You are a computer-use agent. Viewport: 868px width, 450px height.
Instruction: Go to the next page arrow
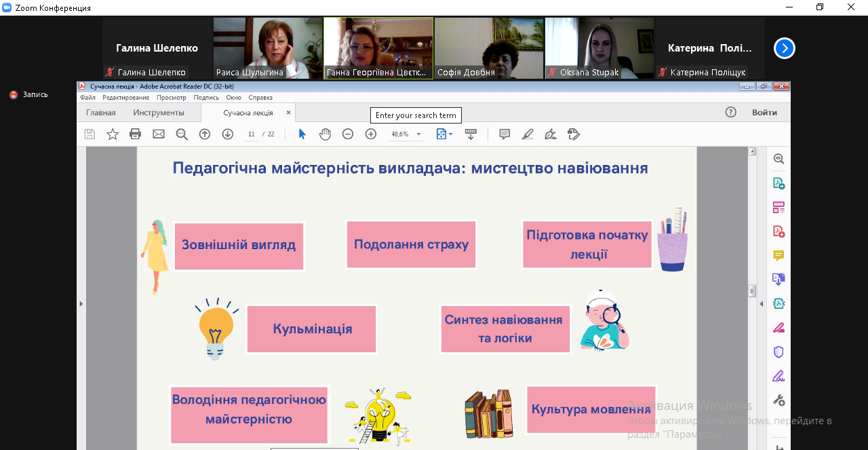point(228,134)
